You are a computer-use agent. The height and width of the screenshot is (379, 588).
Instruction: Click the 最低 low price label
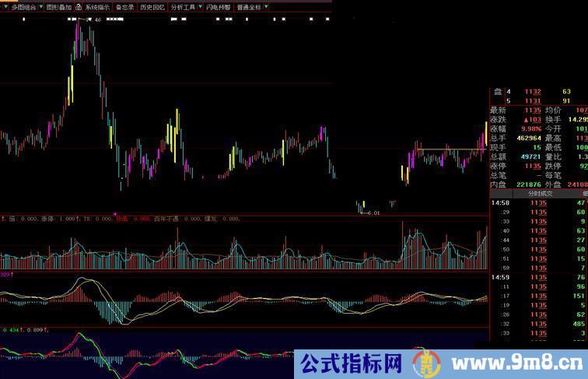pos(553,147)
